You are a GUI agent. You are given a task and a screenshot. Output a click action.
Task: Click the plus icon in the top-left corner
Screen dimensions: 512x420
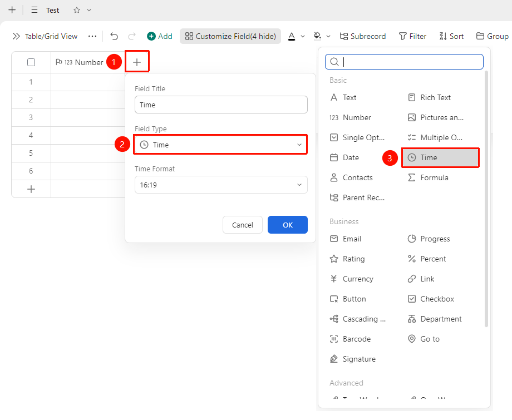coord(12,10)
